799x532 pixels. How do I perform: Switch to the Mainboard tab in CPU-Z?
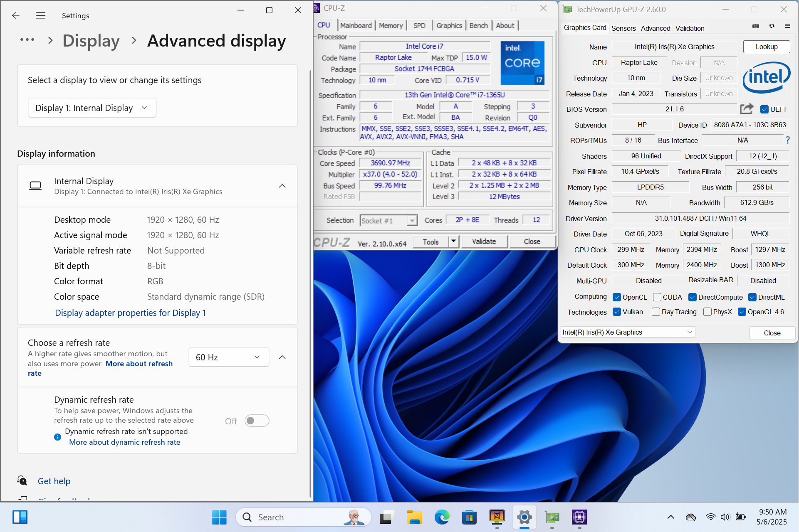[356, 25]
